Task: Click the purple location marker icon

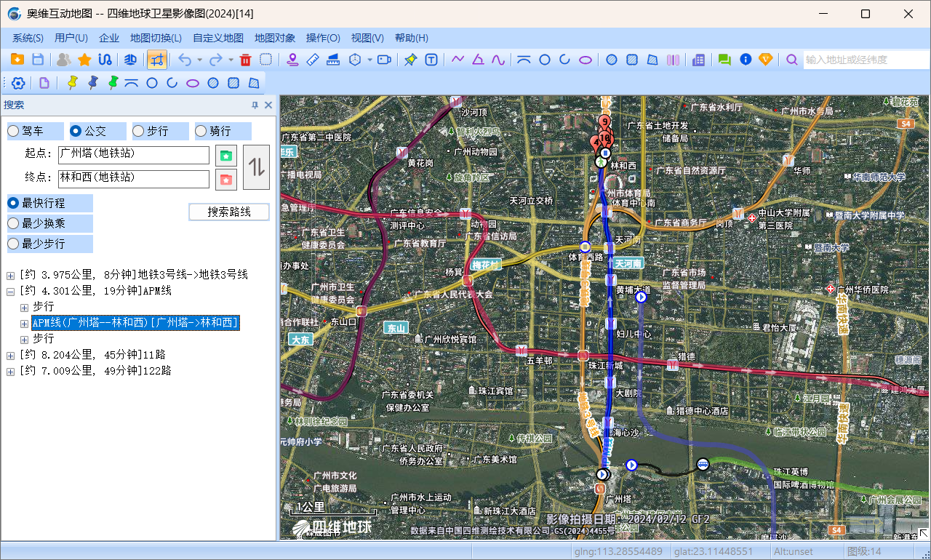Action: [292, 60]
